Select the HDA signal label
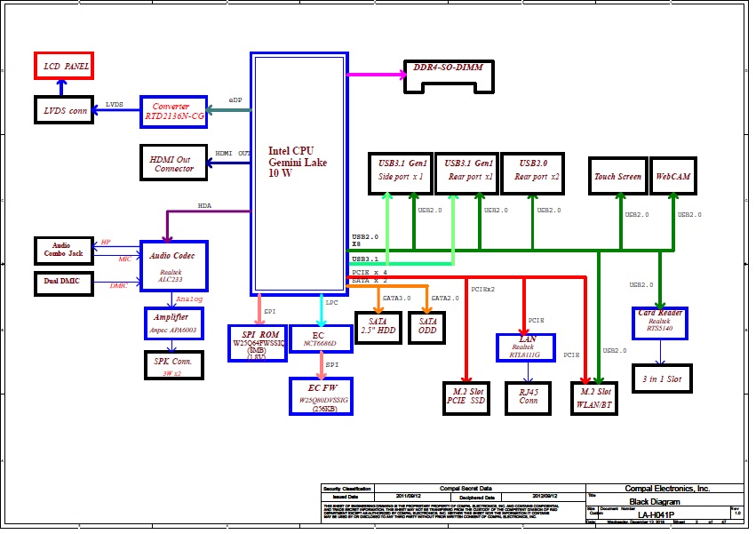Screen dimensions: 756x534 click(x=204, y=206)
